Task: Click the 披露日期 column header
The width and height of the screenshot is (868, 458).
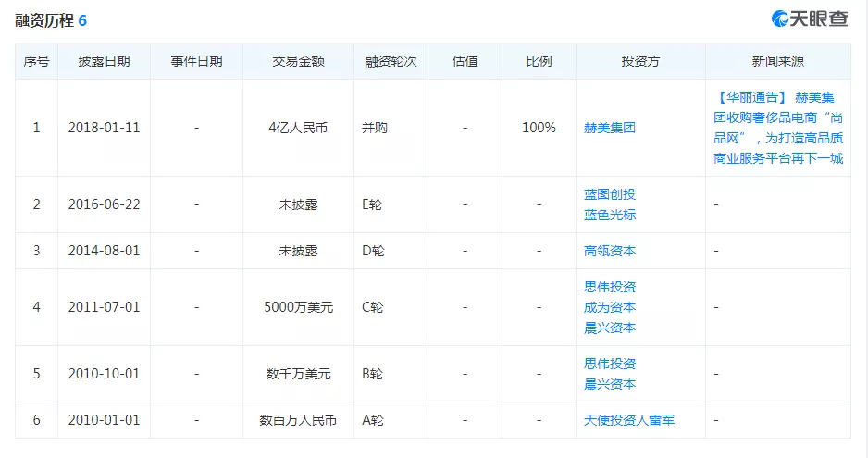Action: (104, 61)
